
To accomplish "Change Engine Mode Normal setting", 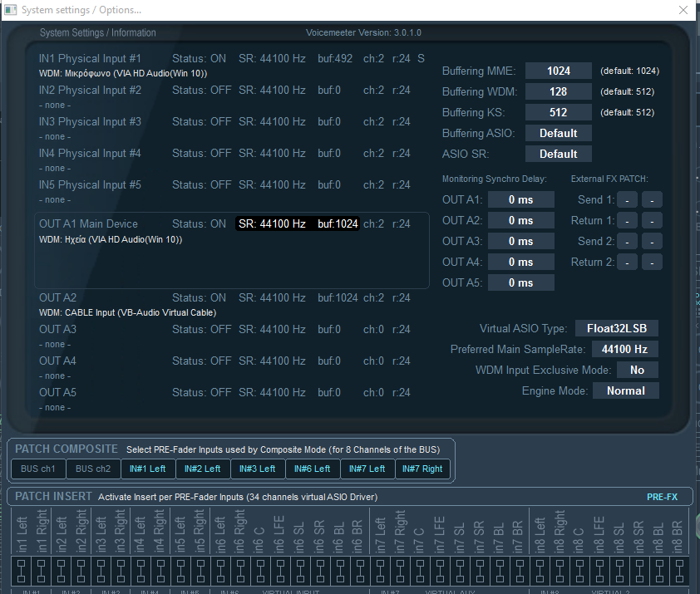I will pyautogui.click(x=625, y=390).
